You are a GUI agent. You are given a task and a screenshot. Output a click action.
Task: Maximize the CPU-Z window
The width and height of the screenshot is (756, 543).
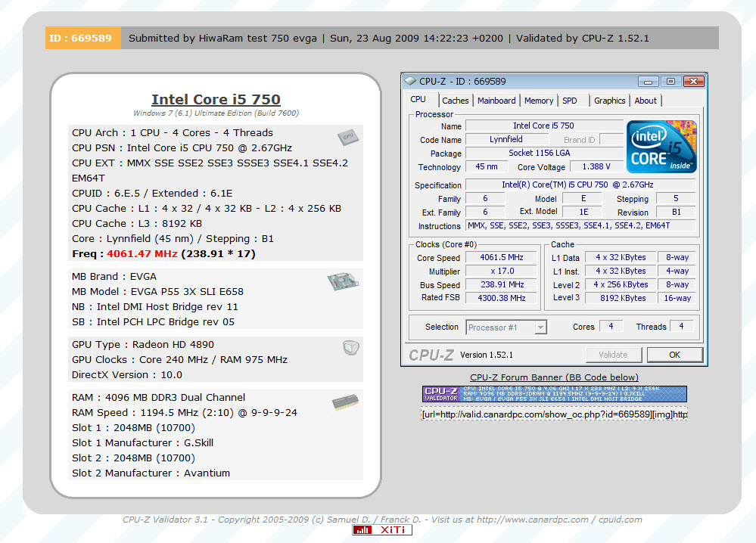[670, 82]
